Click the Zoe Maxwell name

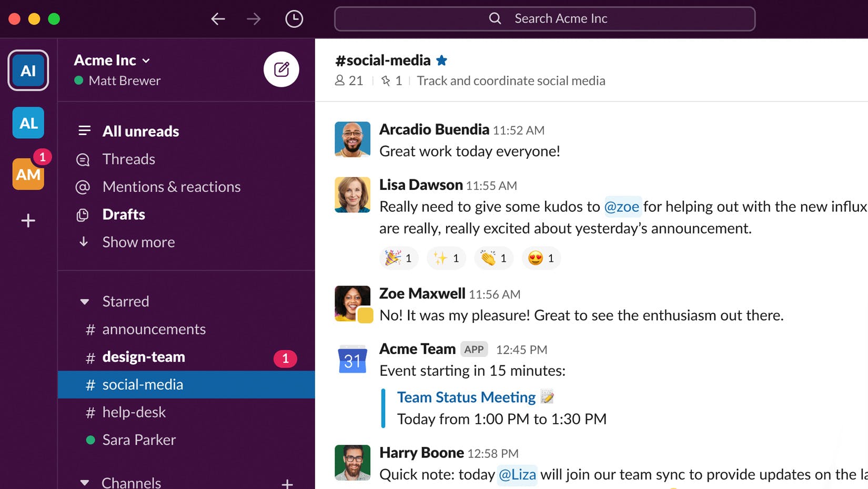pos(422,293)
